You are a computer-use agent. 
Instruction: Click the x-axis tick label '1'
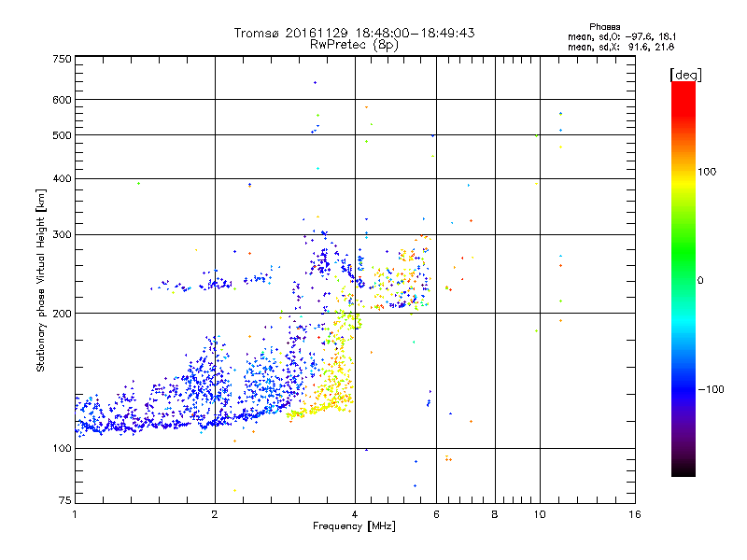tap(75, 514)
